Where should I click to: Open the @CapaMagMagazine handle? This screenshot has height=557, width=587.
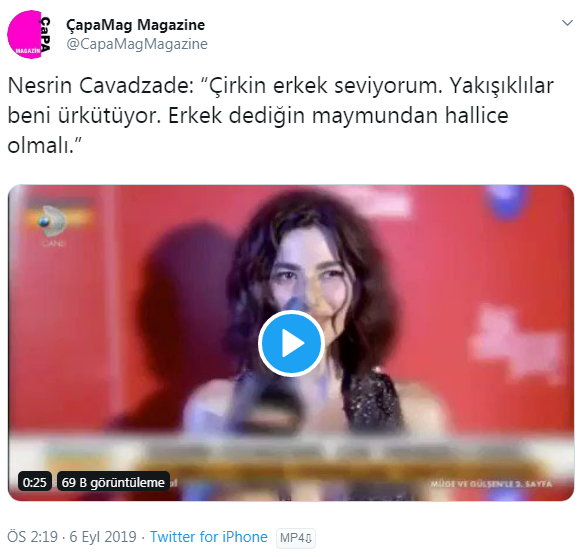click(x=137, y=44)
